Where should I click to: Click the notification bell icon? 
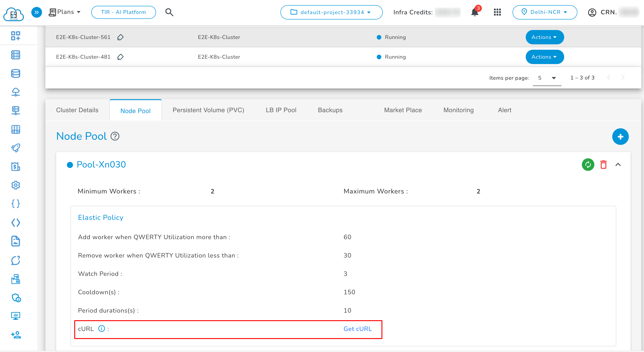[474, 13]
